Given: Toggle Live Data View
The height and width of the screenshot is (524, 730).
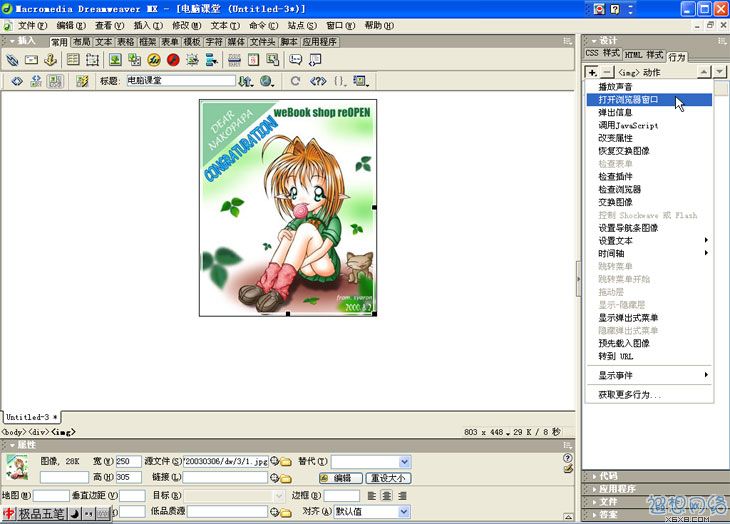Looking at the screenshot, I should point(82,81).
